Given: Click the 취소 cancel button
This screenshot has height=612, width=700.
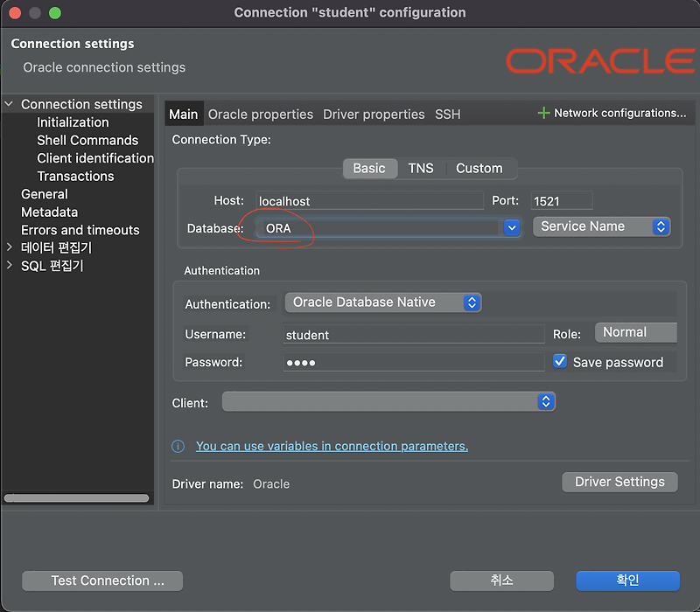Looking at the screenshot, I should 501,581.
